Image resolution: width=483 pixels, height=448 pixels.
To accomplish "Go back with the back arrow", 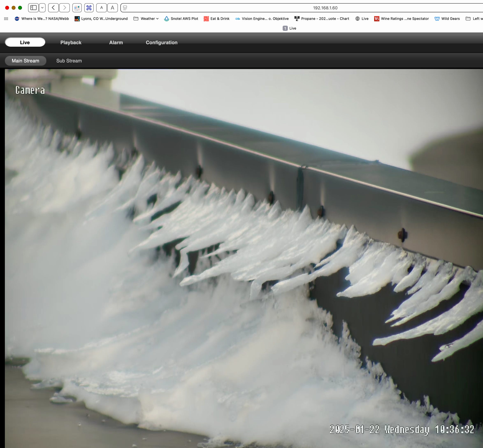I will (53, 8).
